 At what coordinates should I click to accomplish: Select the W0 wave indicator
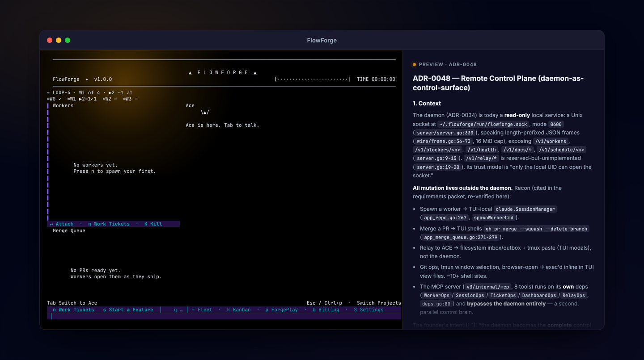point(54,99)
